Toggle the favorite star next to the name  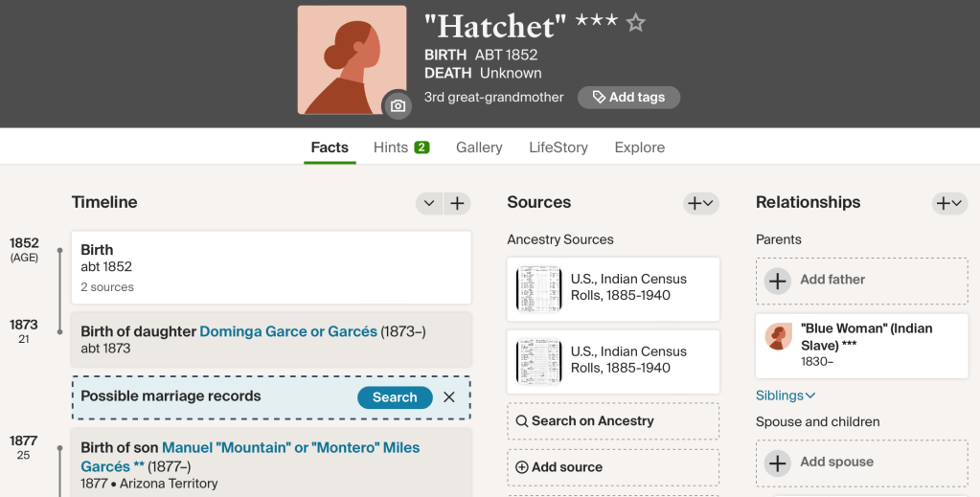(x=636, y=22)
